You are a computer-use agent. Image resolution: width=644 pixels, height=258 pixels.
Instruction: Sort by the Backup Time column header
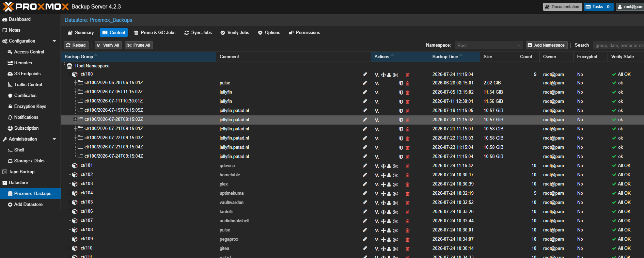(454, 57)
